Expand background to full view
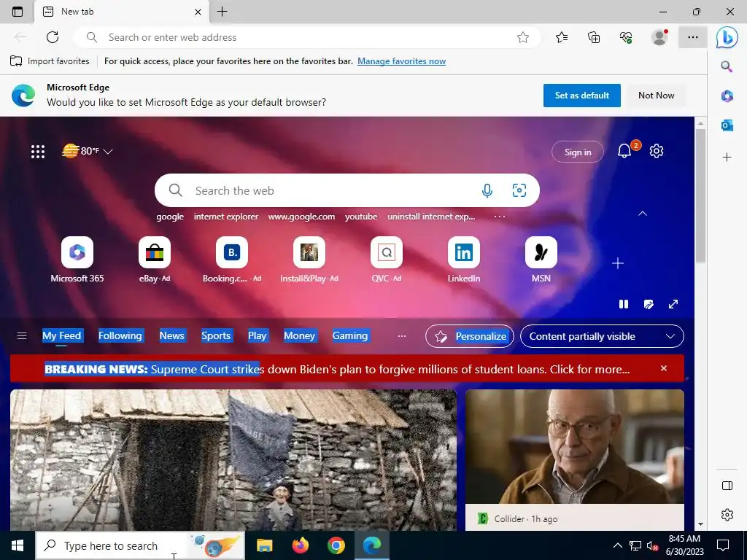 tap(673, 304)
